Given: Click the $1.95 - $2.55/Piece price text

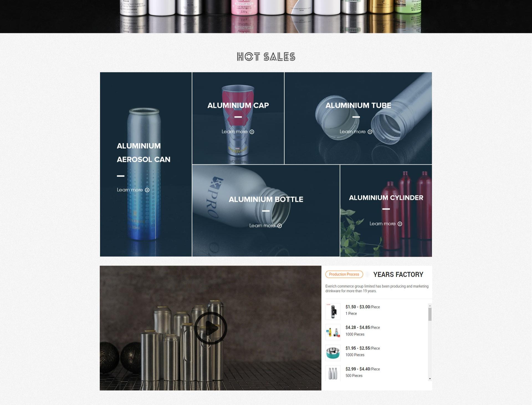Looking at the screenshot, I should [362, 348].
